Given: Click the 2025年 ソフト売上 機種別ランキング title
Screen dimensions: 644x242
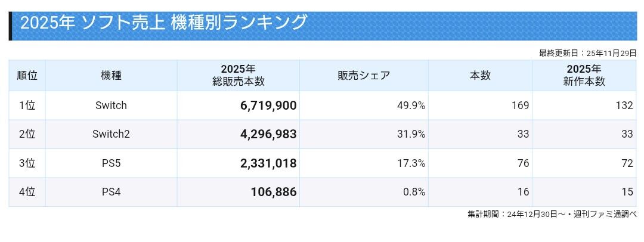Looking at the screenshot, I should (x=164, y=23).
